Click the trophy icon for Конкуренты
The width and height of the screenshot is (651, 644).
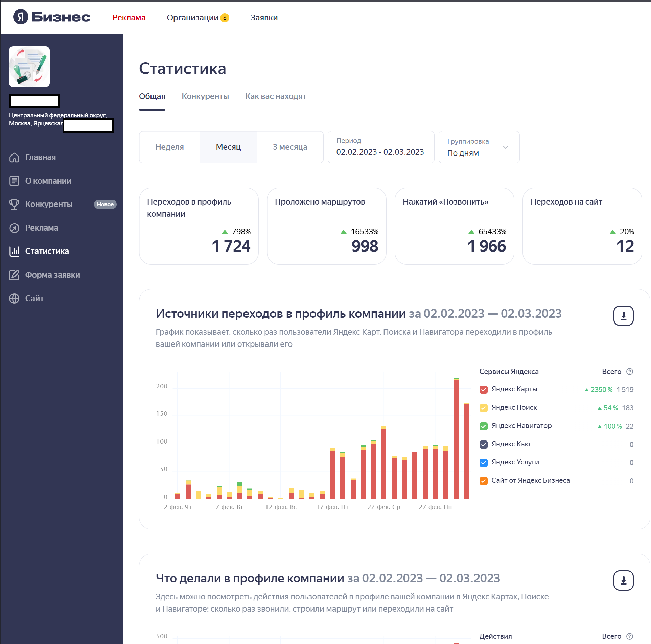coord(14,204)
